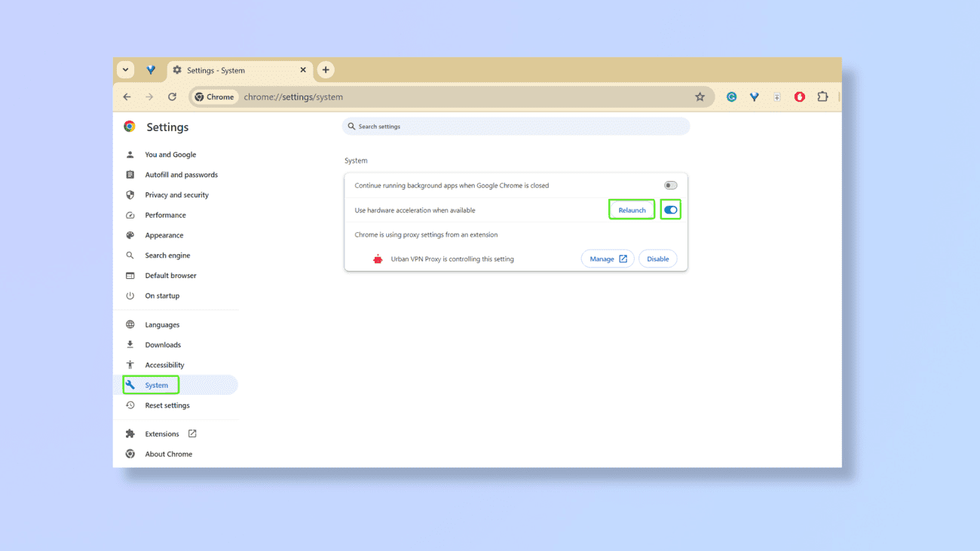Go to Performance settings
Screen dimensions: 980x551
click(x=165, y=216)
